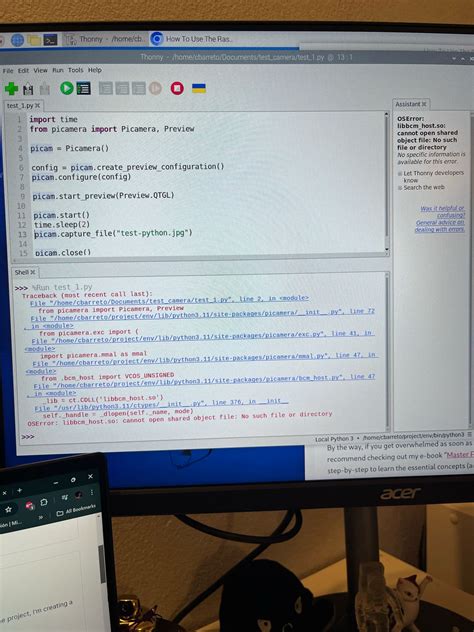Screen dimensions: 474x632
Task: Open traceback link to ctypes/__init__.py line 376
Action: tap(161, 405)
